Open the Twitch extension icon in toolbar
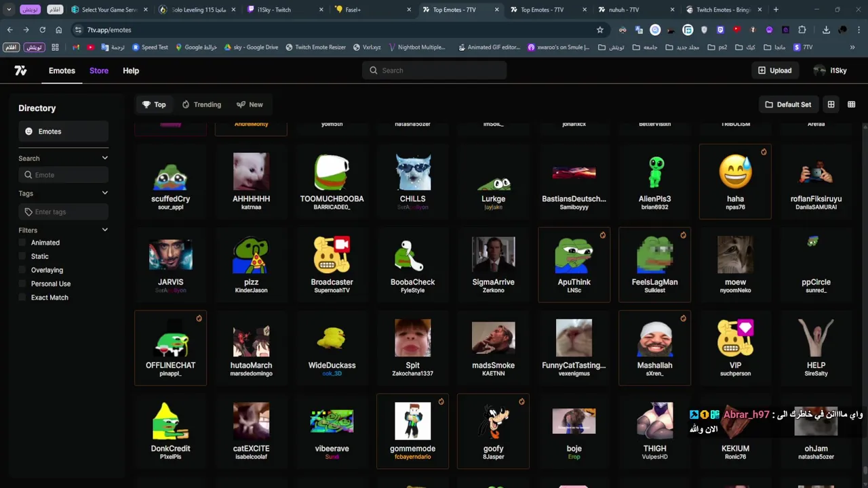 coord(720,30)
